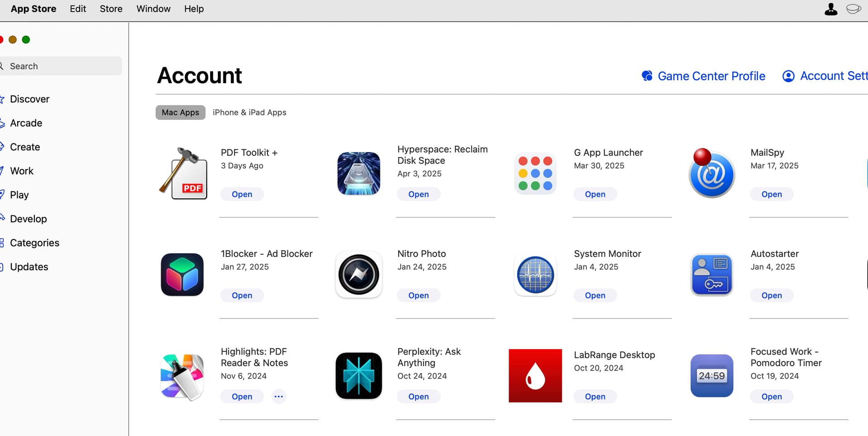Viewport: 868px width, 436px height.
Task: Click the Search field in sidebar
Action: click(x=61, y=66)
